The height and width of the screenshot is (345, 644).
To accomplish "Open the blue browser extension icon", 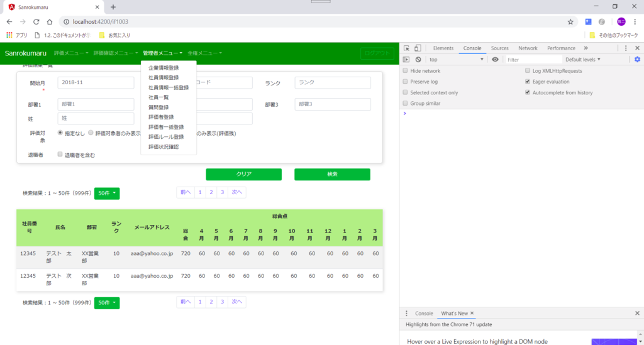I will tap(589, 22).
